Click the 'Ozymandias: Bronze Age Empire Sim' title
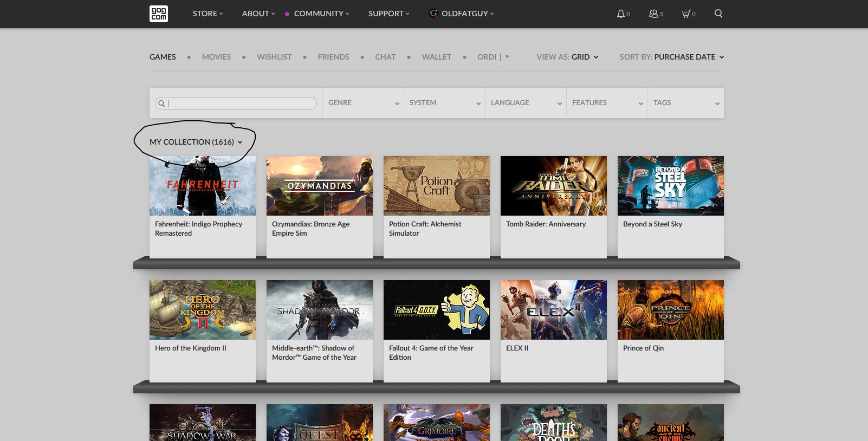Image resolution: width=868 pixels, height=441 pixels. 310,229
